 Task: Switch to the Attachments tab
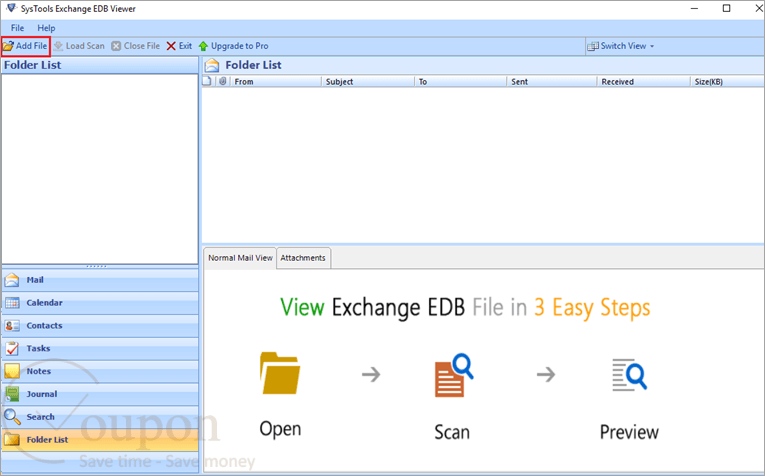(303, 258)
